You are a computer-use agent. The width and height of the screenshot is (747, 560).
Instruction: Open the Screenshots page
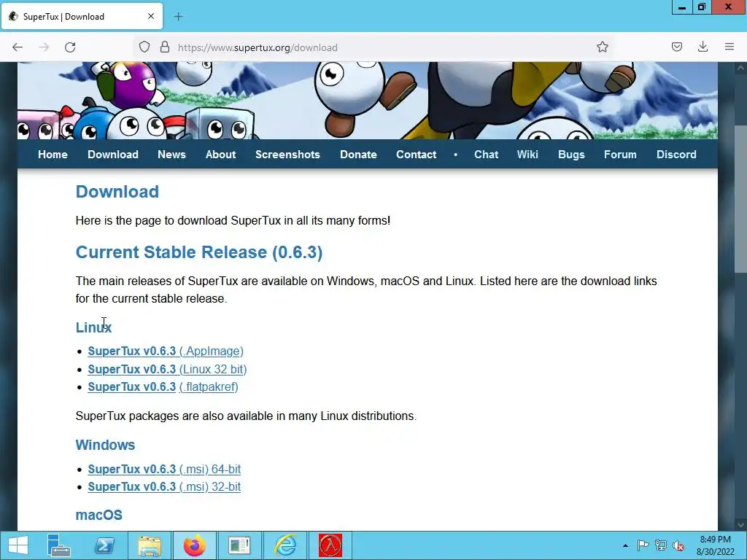point(287,155)
